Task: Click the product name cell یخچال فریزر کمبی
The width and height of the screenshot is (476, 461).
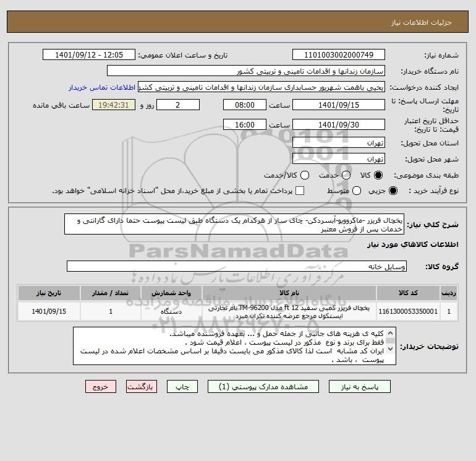Action: pos(289,311)
